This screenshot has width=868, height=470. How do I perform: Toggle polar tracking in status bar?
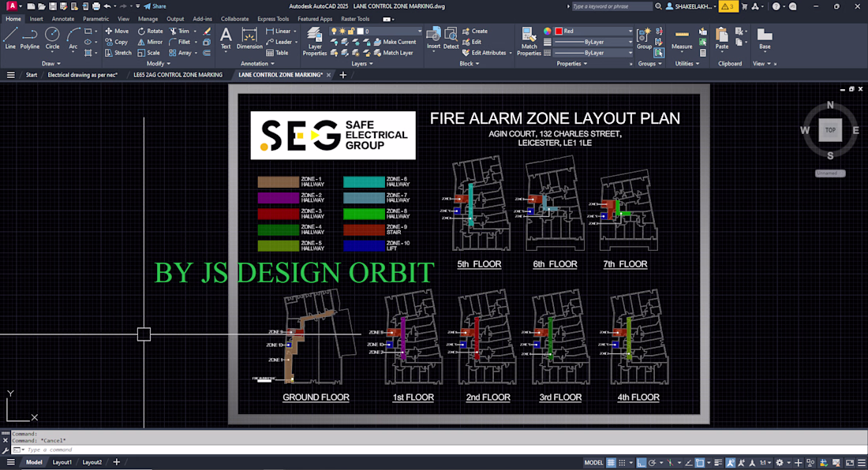coord(653,463)
